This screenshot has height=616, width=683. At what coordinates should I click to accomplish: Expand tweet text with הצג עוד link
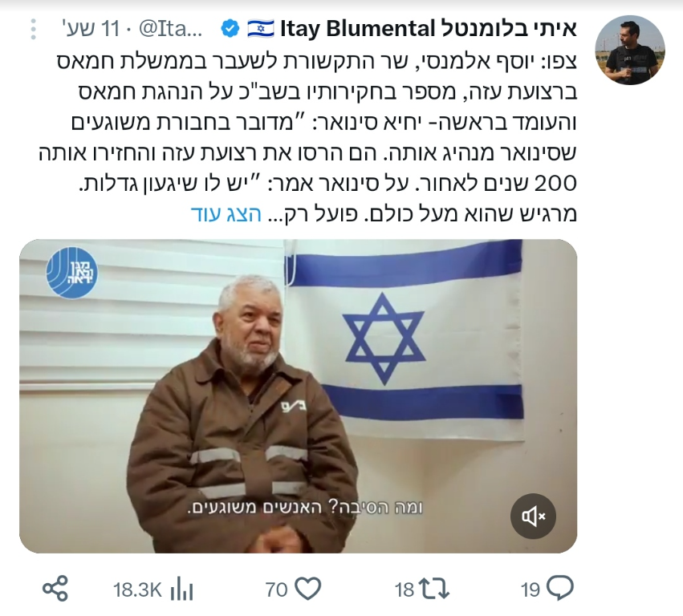pyautogui.click(x=226, y=214)
